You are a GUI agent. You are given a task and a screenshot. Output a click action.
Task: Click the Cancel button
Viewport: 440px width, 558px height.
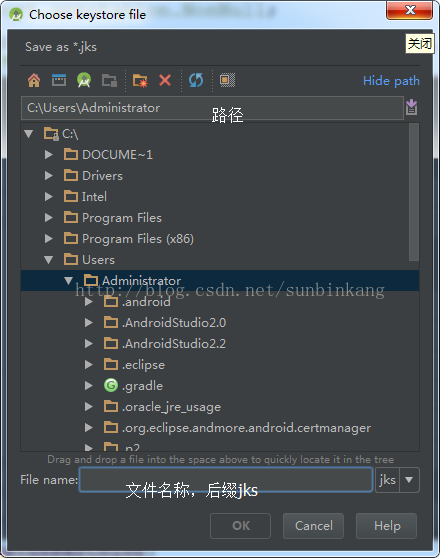[314, 526]
